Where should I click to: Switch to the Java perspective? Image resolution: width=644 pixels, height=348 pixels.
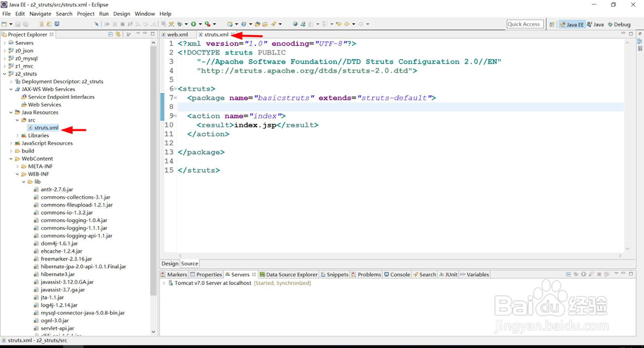coord(596,24)
